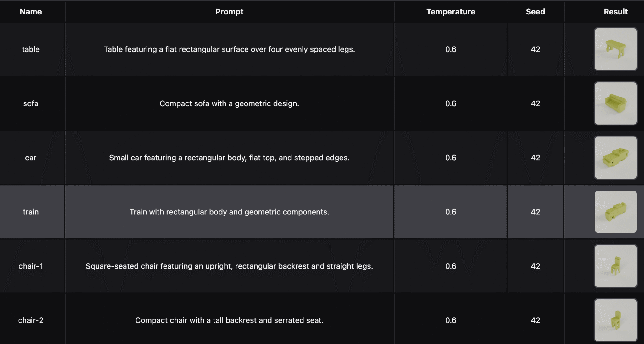
Task: Select the Compact sofa prompt cell
Action: 229,103
